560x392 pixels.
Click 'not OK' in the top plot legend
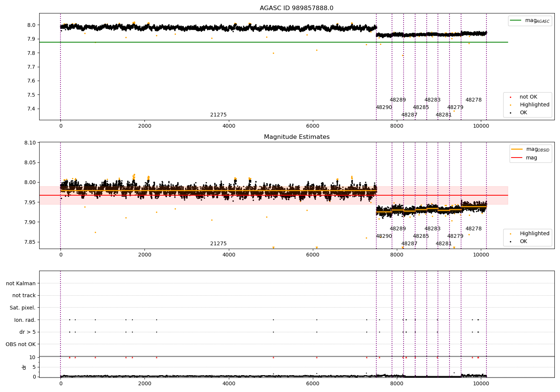coord(528,97)
